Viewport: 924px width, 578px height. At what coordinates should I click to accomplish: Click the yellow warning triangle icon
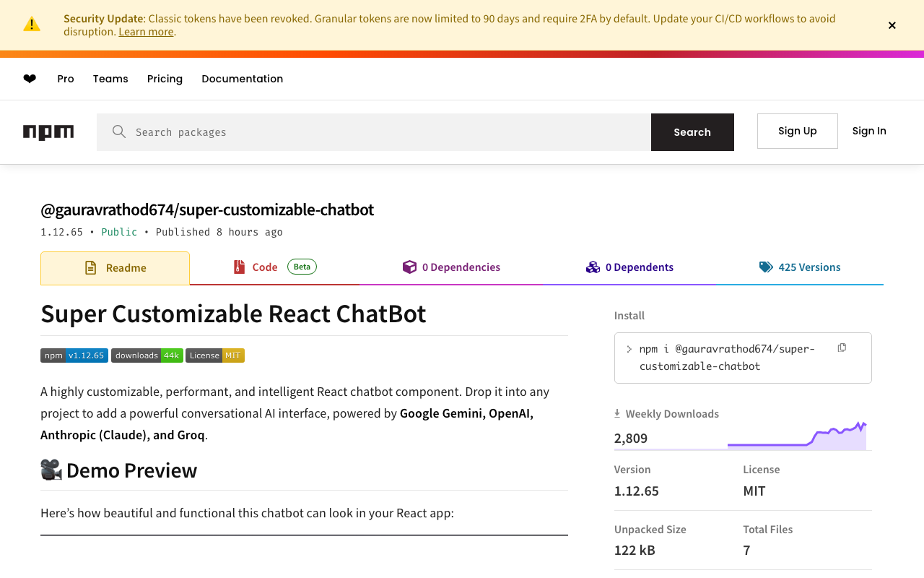point(32,25)
